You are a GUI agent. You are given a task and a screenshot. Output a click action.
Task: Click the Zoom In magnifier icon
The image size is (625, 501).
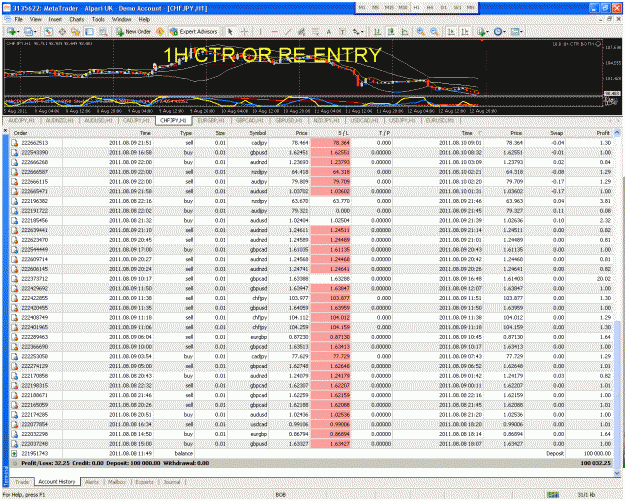420,31
